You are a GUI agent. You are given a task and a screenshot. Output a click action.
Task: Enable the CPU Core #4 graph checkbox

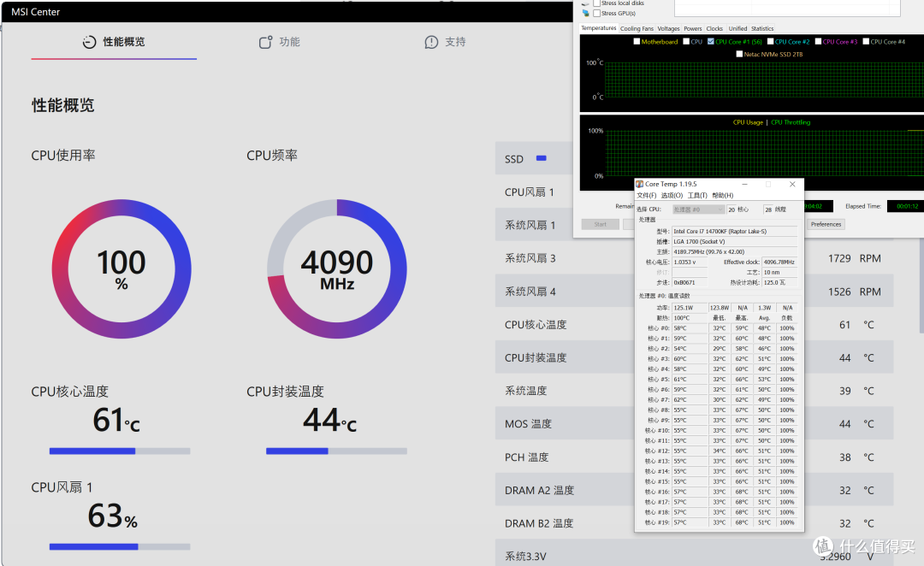(866, 42)
